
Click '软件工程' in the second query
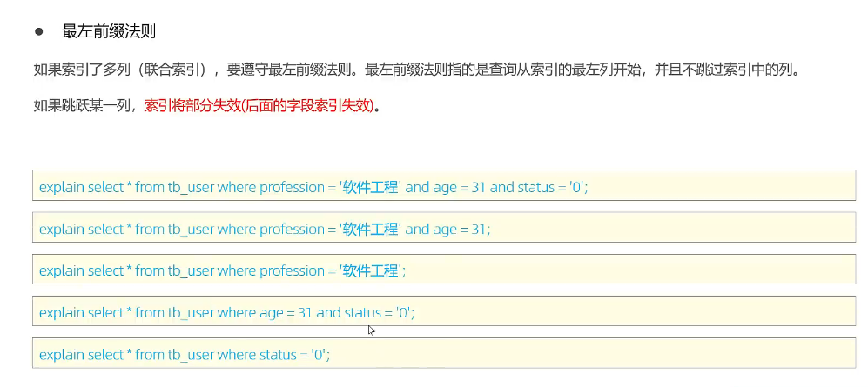click(369, 229)
